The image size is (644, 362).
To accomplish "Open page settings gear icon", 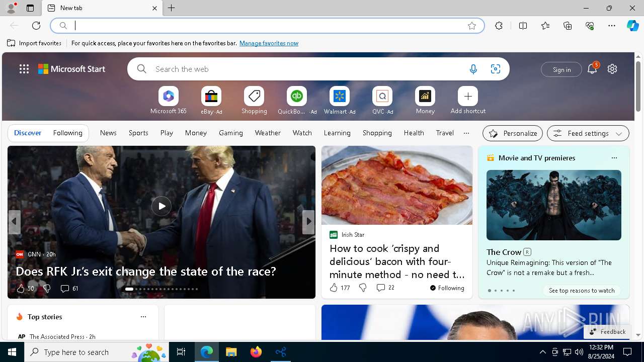I will (x=612, y=69).
